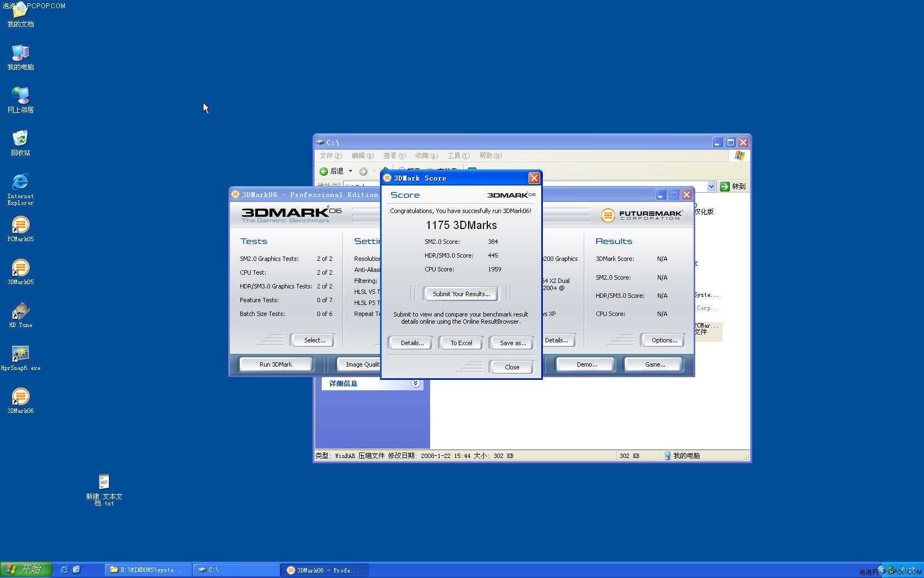The width and height of the screenshot is (924, 578).
Task: Click the CPU Score value 1959
Action: point(494,269)
